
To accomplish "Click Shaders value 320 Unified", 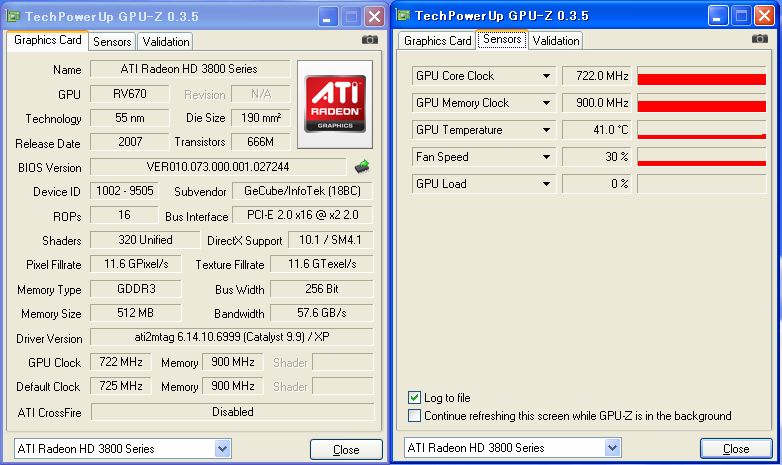I will coord(145,240).
